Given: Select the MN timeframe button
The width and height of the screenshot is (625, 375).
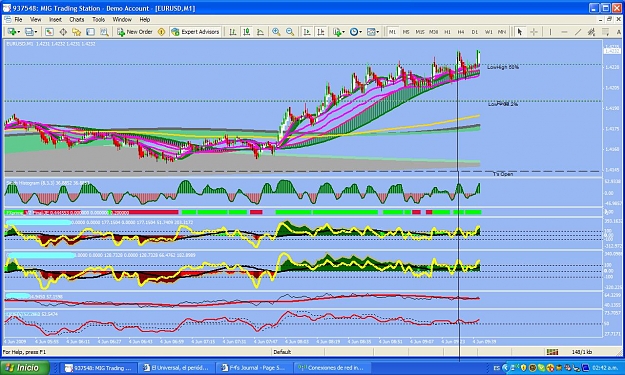Looking at the screenshot, I should tap(502, 32).
